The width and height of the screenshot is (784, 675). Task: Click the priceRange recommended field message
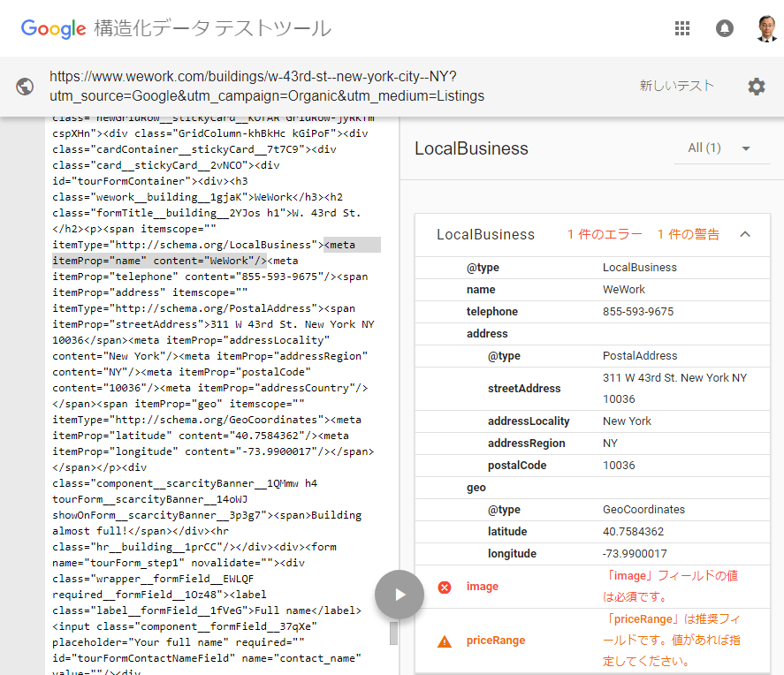pyautogui.click(x=671, y=640)
